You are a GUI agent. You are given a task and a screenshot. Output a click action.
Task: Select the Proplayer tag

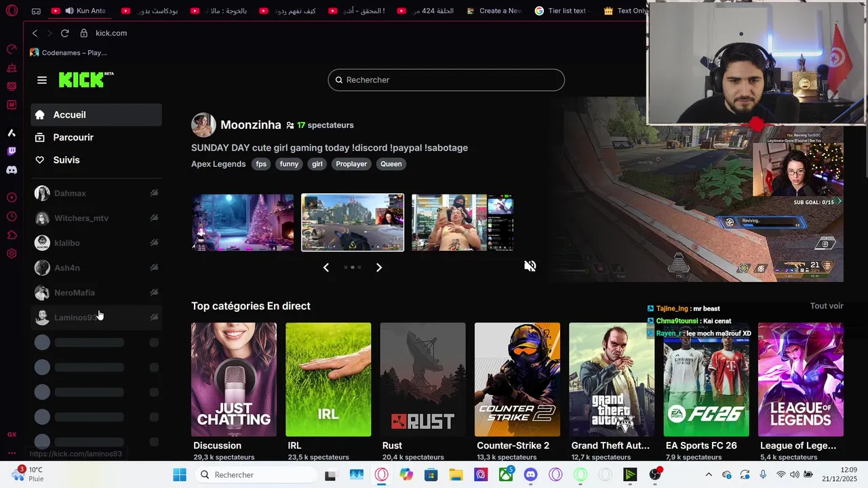pyautogui.click(x=351, y=164)
